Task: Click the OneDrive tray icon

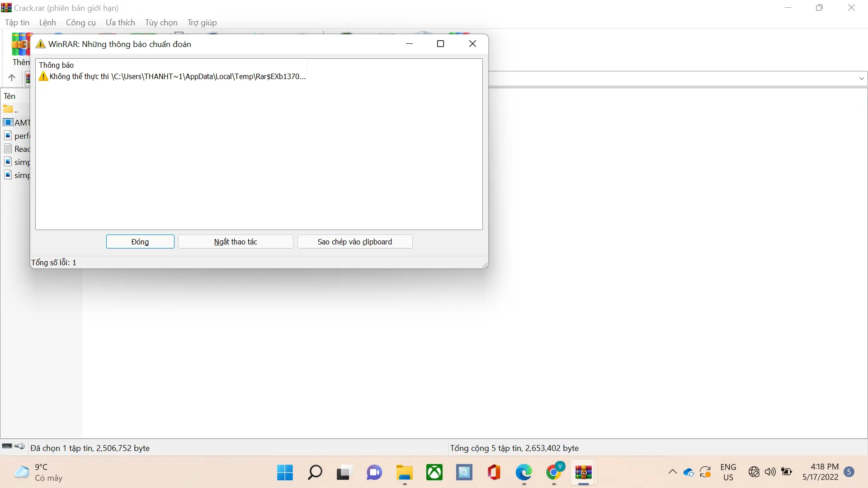Action: click(689, 473)
